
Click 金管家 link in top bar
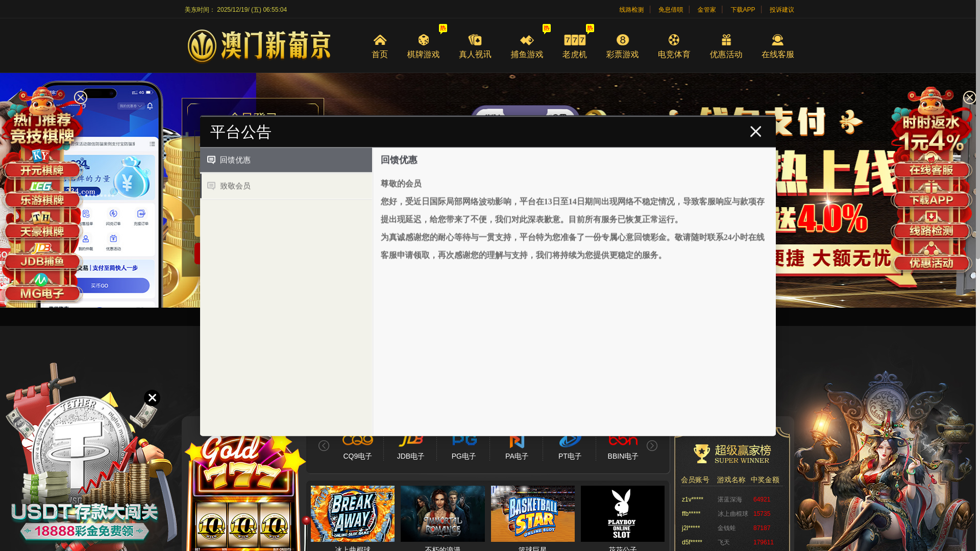pyautogui.click(x=706, y=10)
